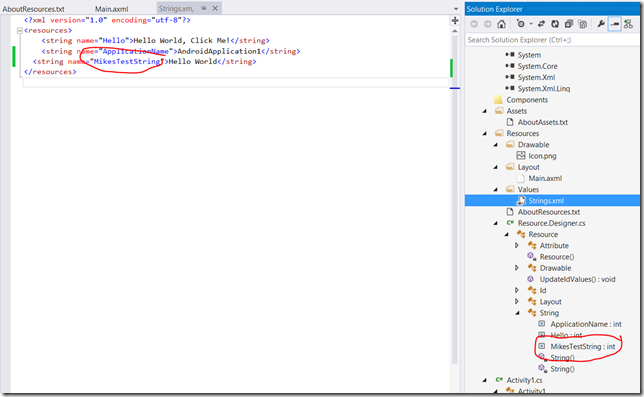Click the closing '</resources>' tag
644x397 pixels.
tap(50, 72)
